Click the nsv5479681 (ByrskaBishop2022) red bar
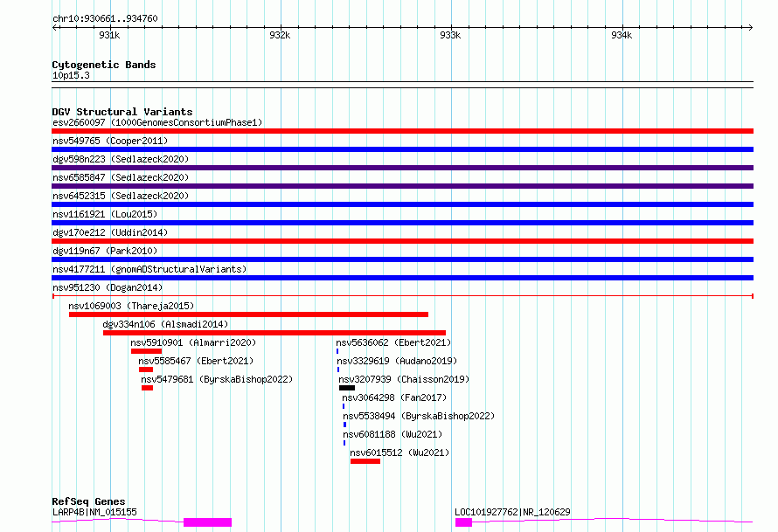778x532 pixels. [x=148, y=388]
